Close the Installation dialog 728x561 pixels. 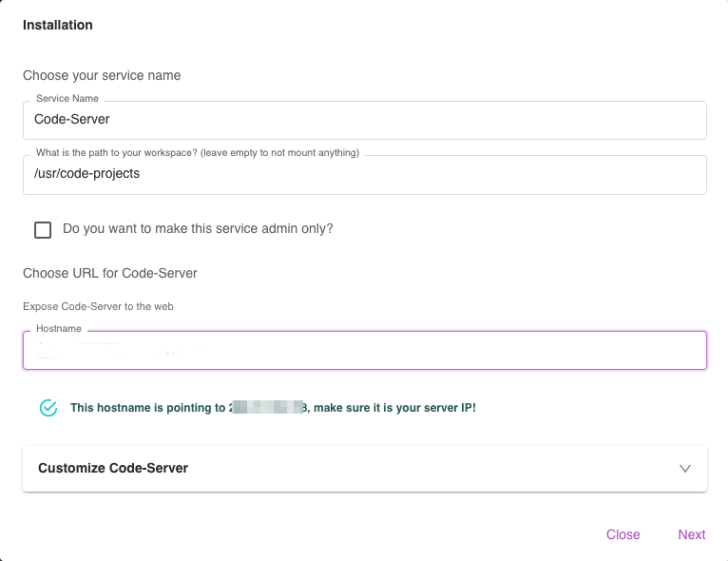coord(623,534)
